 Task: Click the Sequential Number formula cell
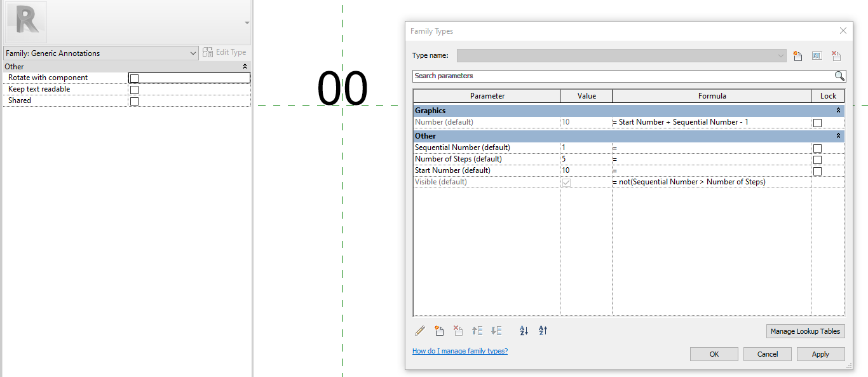tap(712, 147)
